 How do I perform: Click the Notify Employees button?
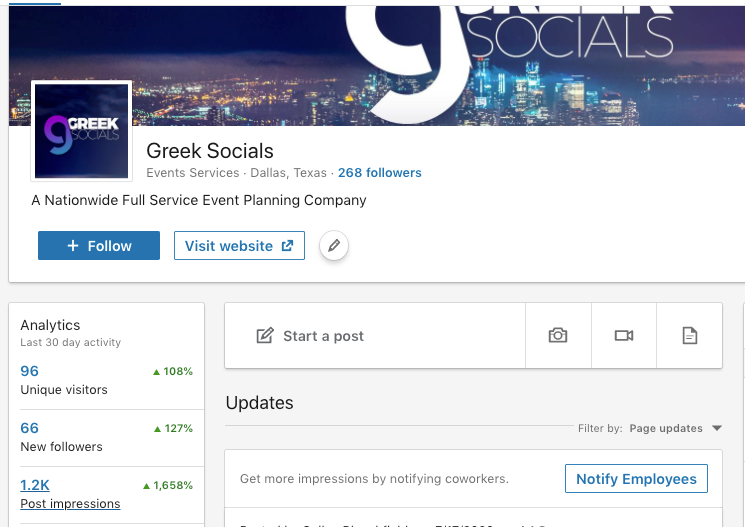[x=636, y=479]
